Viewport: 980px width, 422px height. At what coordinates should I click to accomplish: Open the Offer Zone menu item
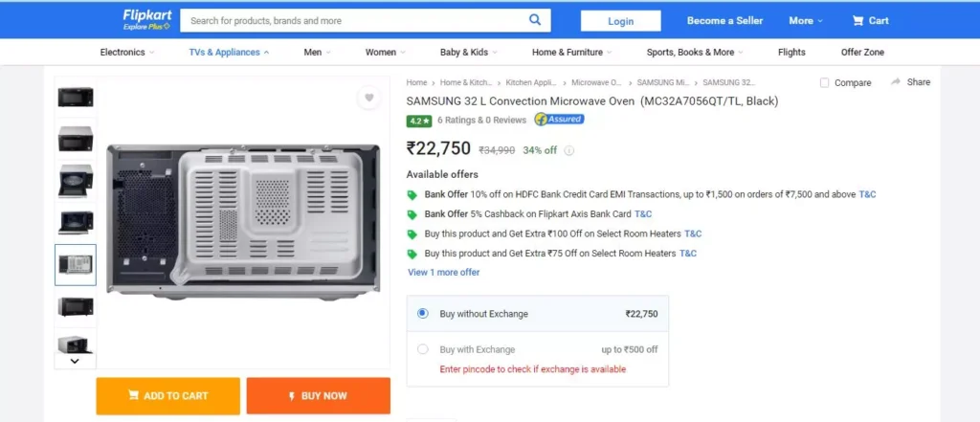862,53
